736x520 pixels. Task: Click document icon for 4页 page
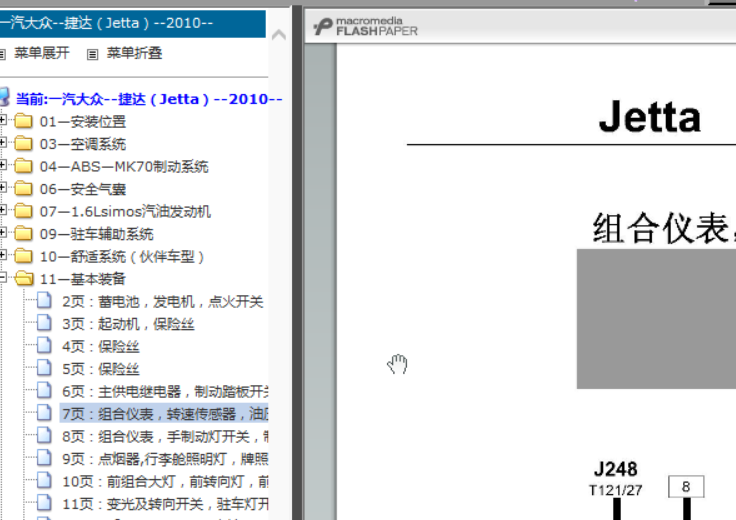click(x=44, y=345)
